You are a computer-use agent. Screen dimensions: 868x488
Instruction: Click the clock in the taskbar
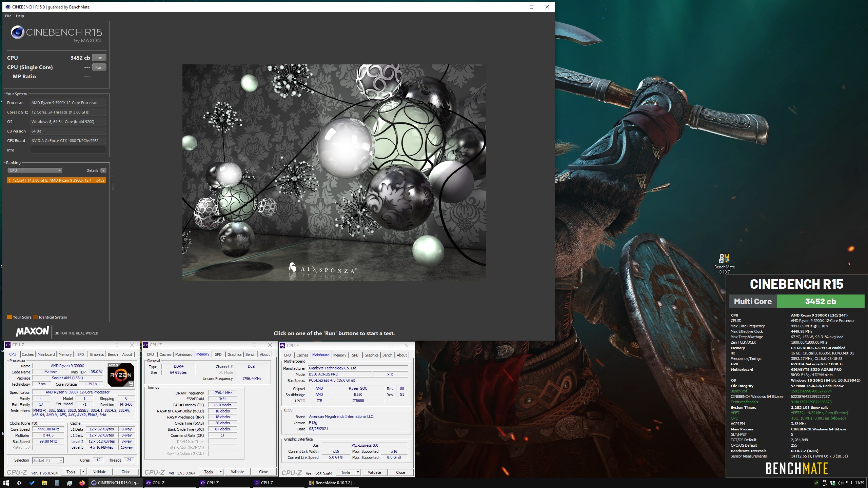(x=860, y=483)
